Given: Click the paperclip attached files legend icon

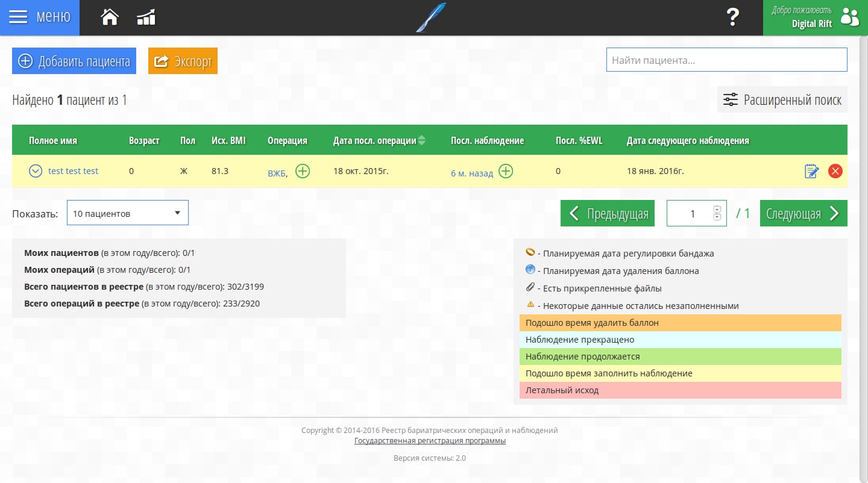Looking at the screenshot, I should pos(530,287).
